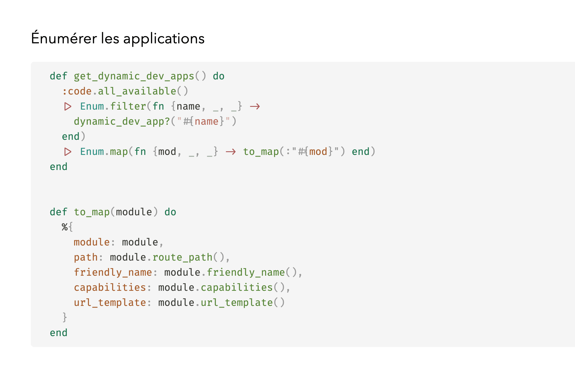575x392 pixels.
Task: Click "Enum.map" in the code
Action: pyautogui.click(x=104, y=152)
